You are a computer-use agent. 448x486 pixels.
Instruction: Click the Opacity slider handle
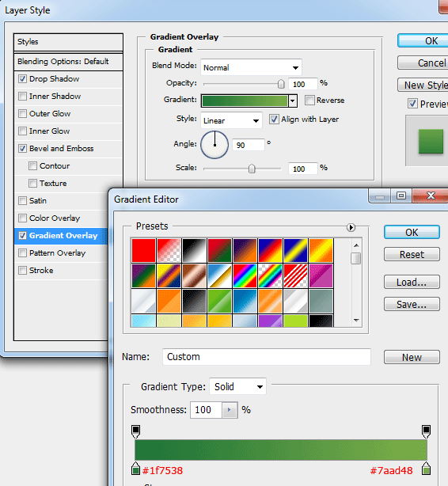[x=281, y=84]
